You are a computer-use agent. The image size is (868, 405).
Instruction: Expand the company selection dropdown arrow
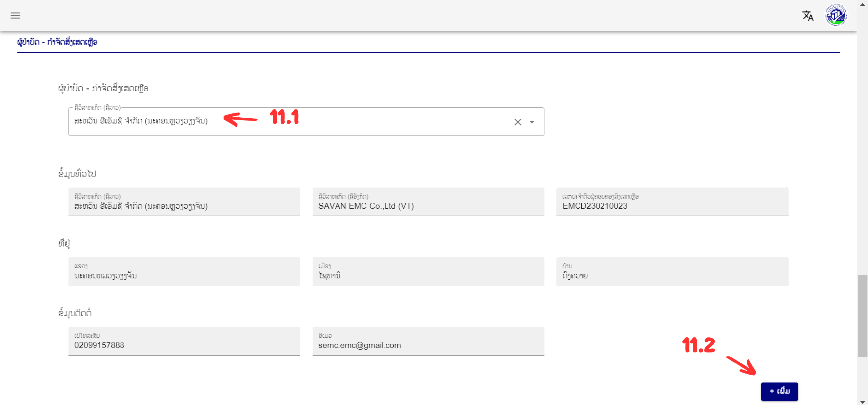532,122
